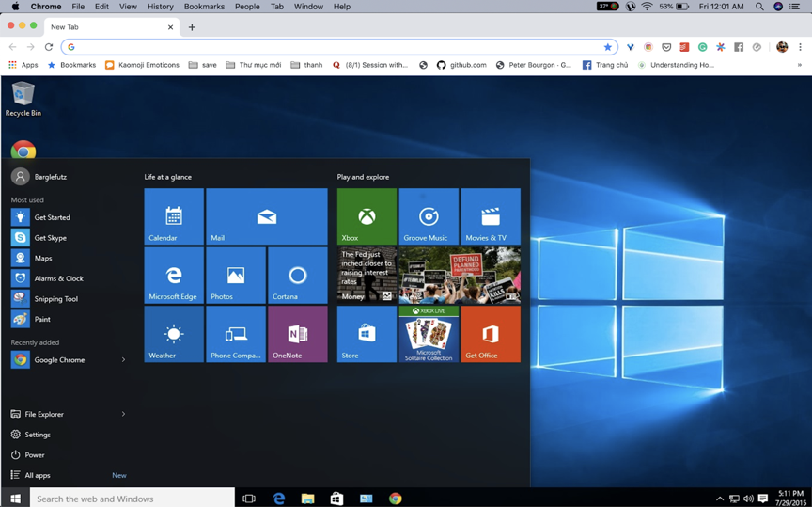Show more bookmarks overflow chevron

(x=800, y=65)
